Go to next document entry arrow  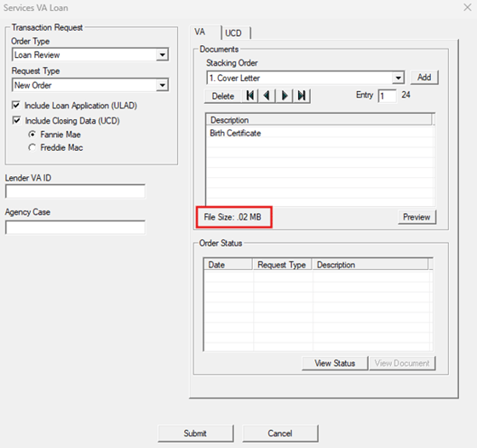click(284, 95)
